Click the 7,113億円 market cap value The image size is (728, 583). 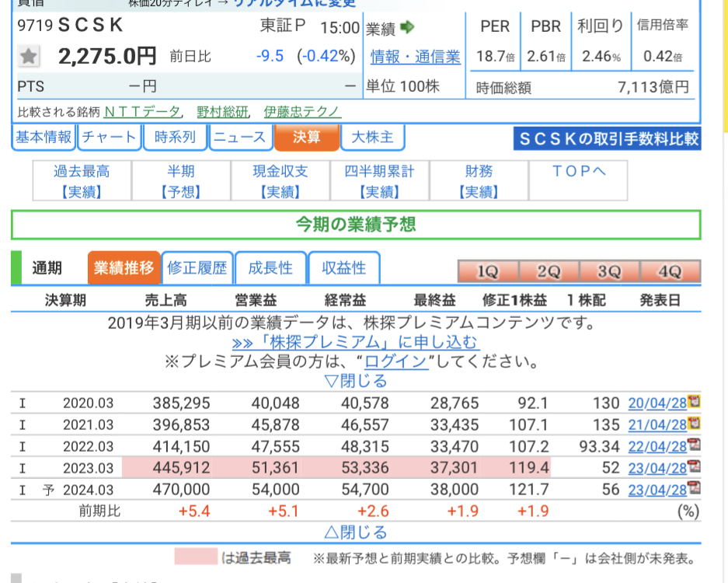point(653,87)
